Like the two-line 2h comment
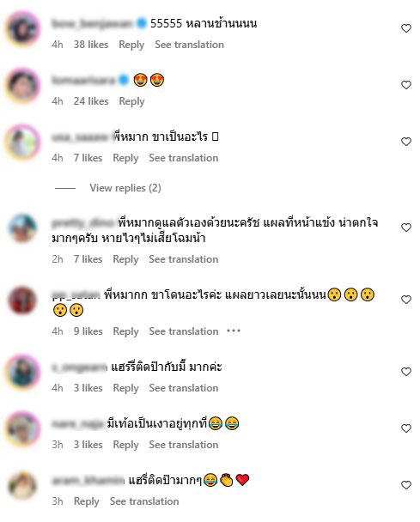 406,228
